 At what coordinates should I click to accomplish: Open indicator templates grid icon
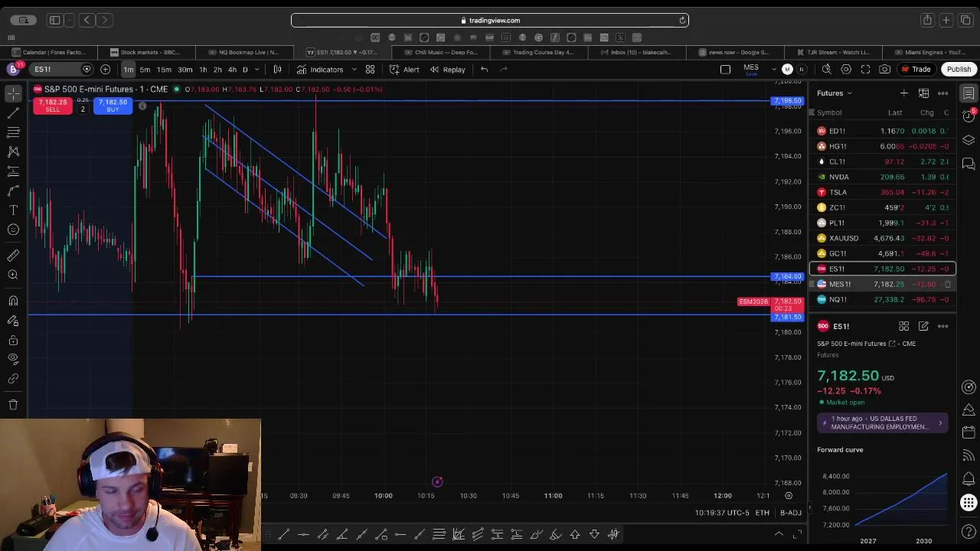[x=370, y=70]
